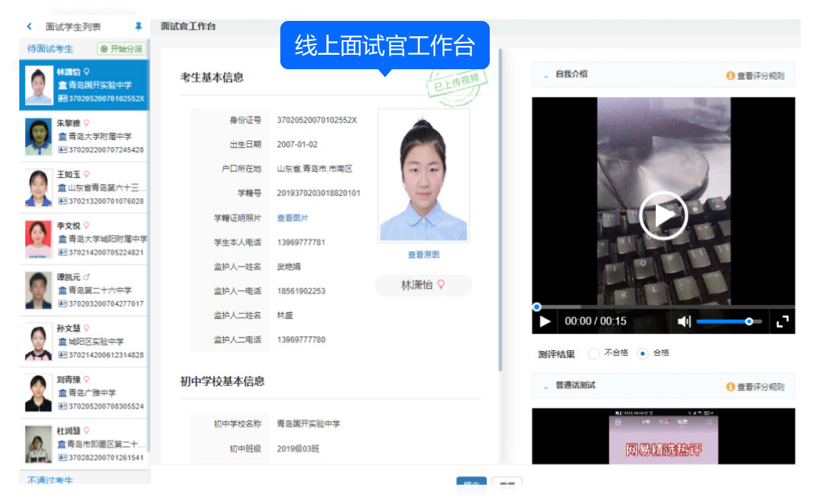Click info icon beside 查看评分规则 for 普通话测试
This screenshot has width=820, height=504.
click(731, 386)
